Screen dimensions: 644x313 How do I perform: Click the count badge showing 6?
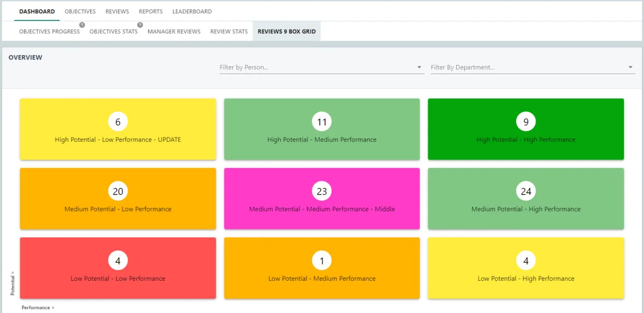[x=118, y=122]
